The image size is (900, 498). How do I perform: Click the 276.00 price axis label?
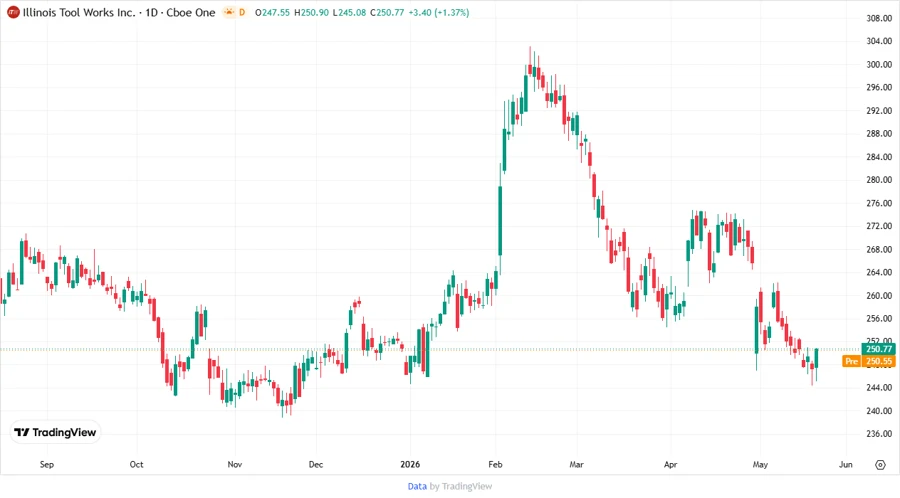pos(879,203)
